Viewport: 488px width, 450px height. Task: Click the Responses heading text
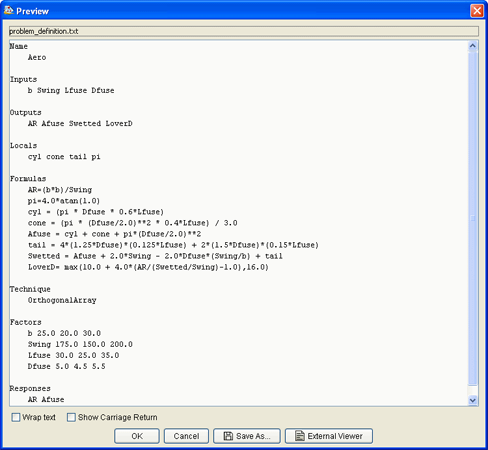click(x=30, y=389)
